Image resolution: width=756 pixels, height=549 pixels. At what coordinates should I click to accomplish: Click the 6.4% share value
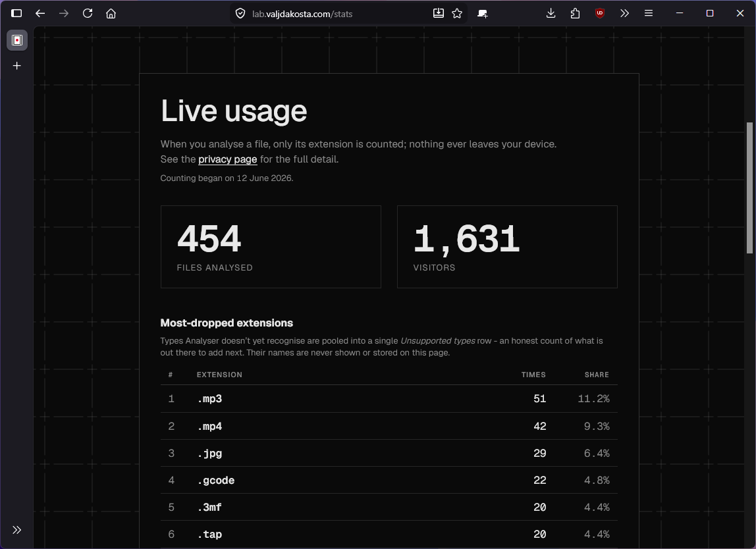[x=597, y=453]
